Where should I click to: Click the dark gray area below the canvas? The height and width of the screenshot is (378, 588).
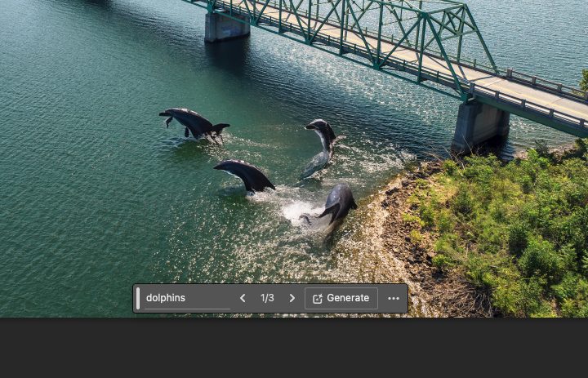pyautogui.click(x=294, y=349)
